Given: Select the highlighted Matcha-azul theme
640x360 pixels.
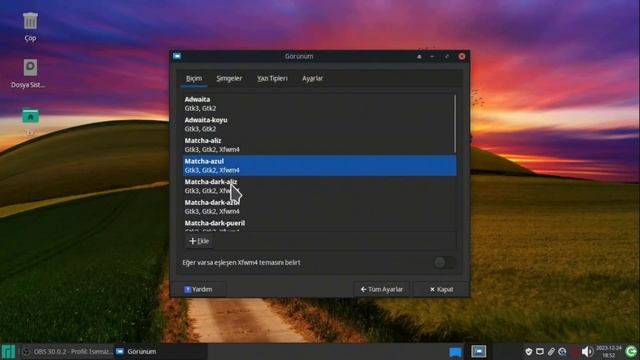Looking at the screenshot, I should [x=319, y=165].
